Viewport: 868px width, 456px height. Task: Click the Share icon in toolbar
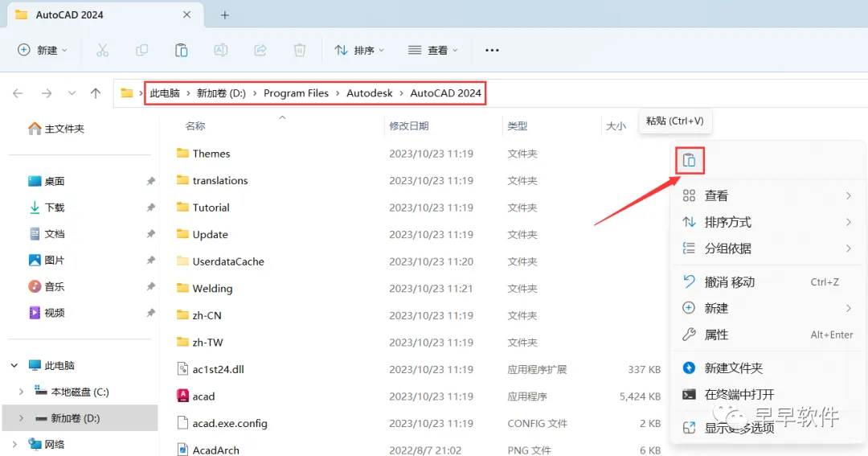[260, 50]
